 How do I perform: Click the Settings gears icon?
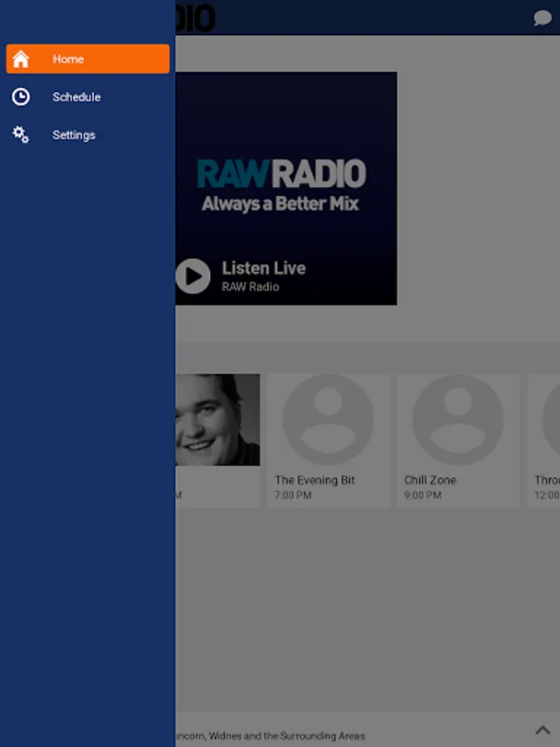tap(21, 134)
